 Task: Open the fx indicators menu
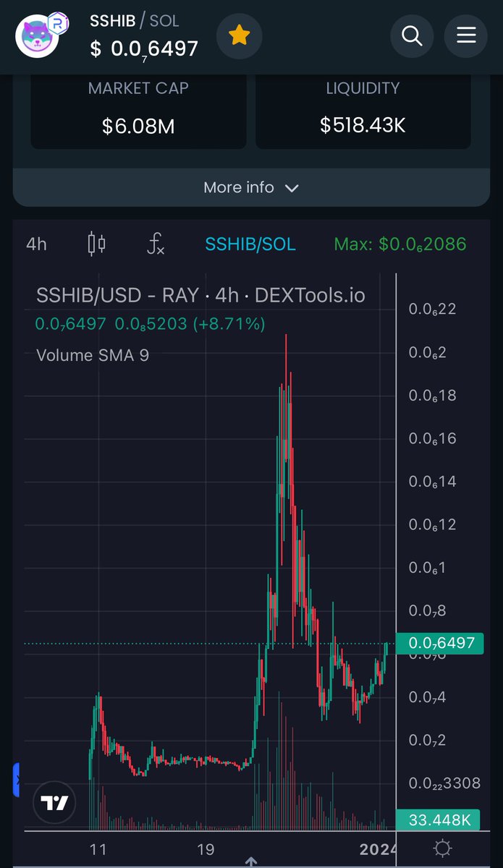155,244
